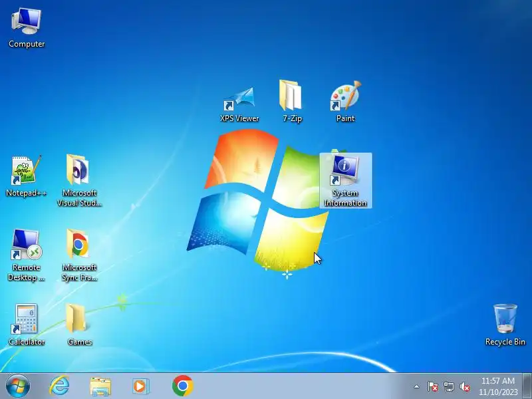Click the Show desktop button
The height and width of the screenshot is (399, 532).
point(527,386)
